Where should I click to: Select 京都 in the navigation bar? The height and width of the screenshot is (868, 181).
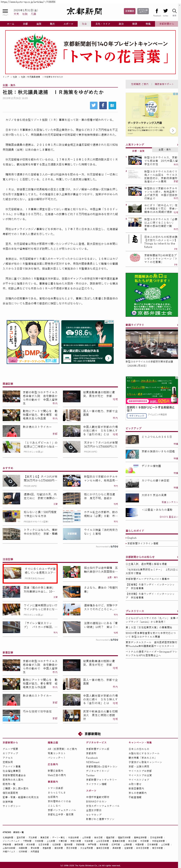[25, 24]
